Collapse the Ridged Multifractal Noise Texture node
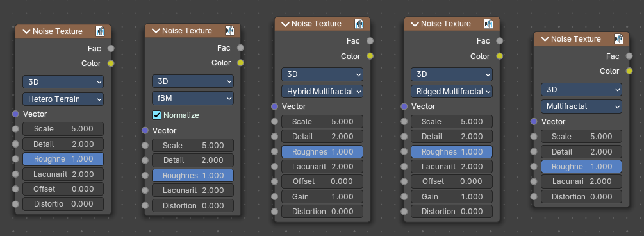Screen dimensions: 644x236 (x=415, y=24)
